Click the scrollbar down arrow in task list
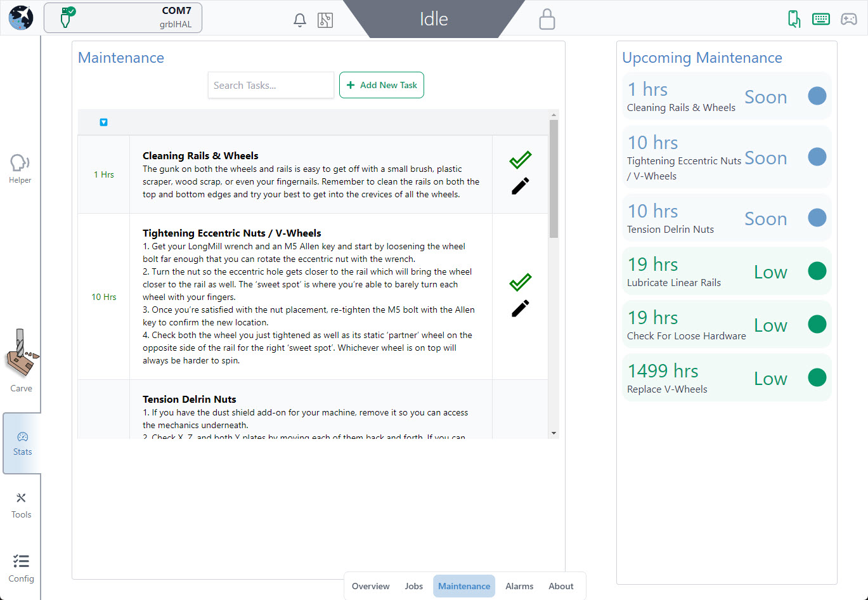This screenshot has height=600, width=868. 554,433
